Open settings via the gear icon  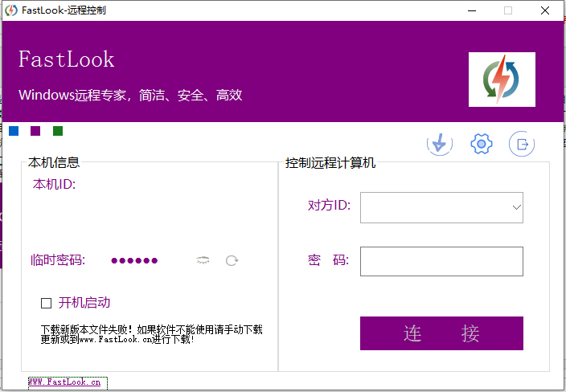[x=481, y=144]
